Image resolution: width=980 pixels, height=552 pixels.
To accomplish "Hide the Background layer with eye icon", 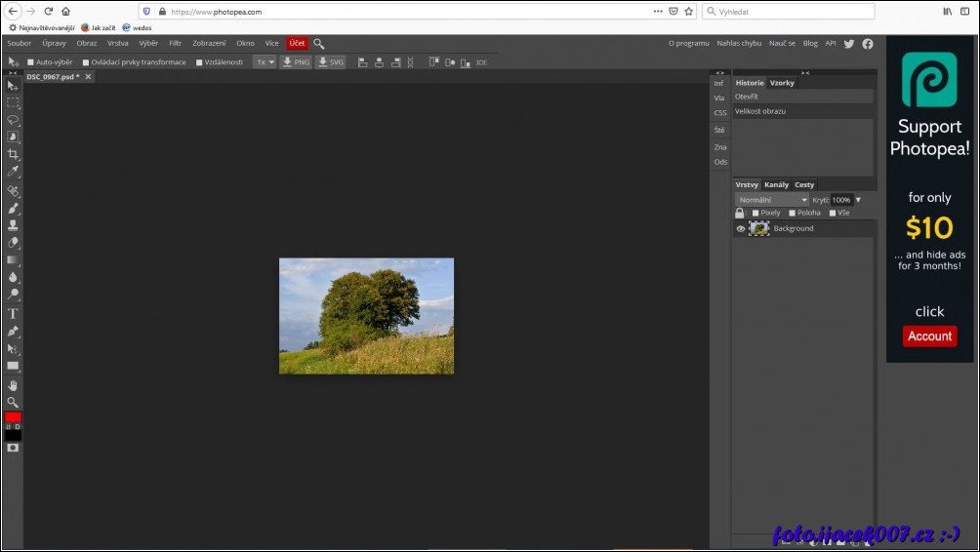I will (x=740, y=229).
